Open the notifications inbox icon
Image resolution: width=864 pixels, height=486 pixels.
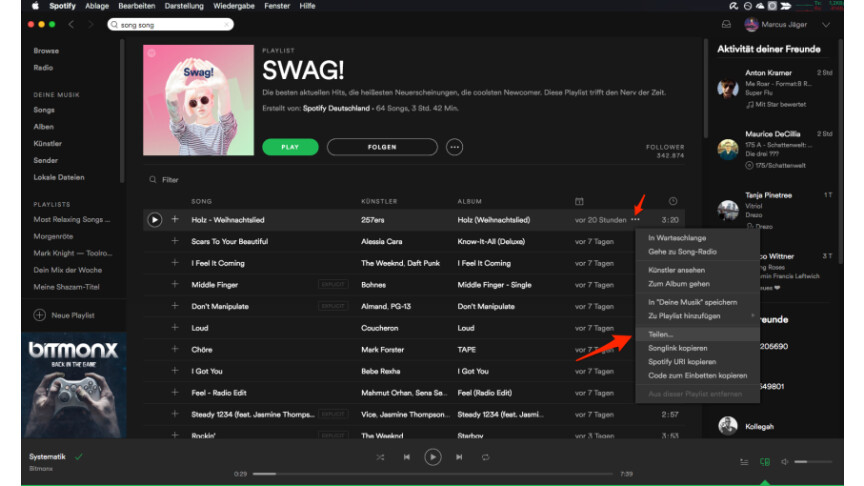[726, 24]
